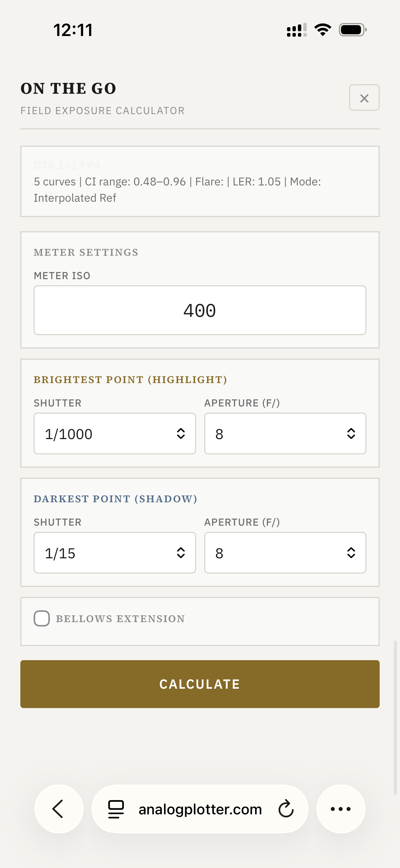Click the Meter ISO input field
This screenshot has width=400, height=868.
(200, 310)
